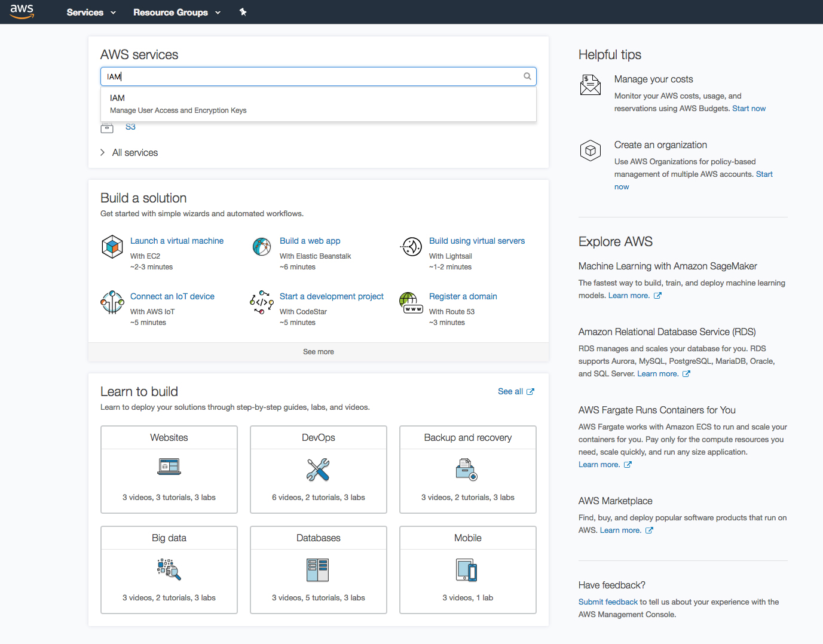Click See all in Learn to build
This screenshot has height=644, width=823.
click(510, 391)
